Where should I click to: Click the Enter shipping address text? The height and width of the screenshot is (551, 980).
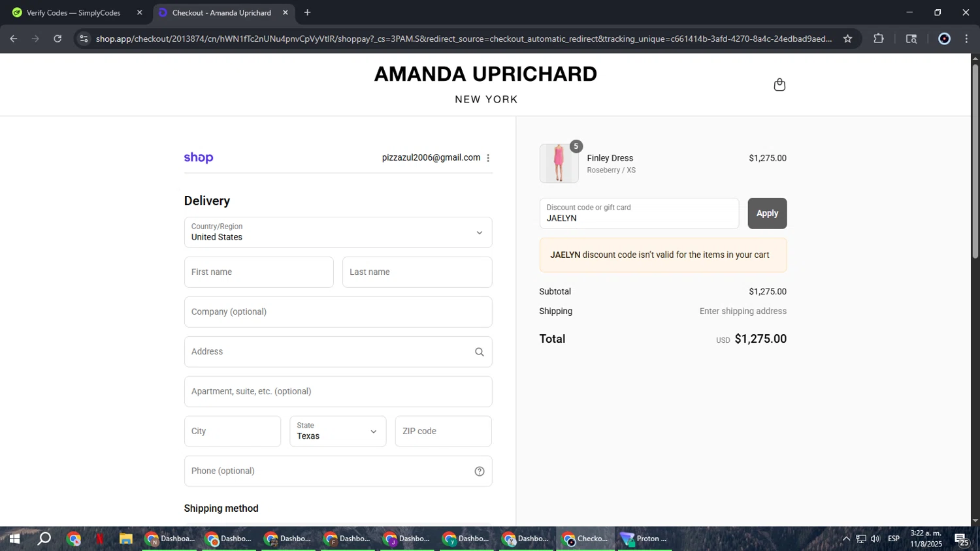[743, 311]
